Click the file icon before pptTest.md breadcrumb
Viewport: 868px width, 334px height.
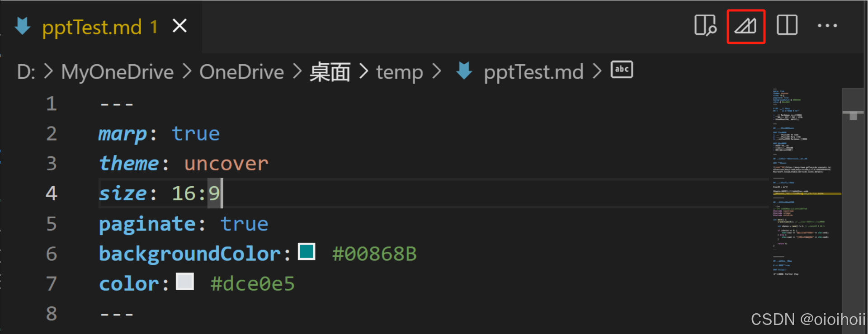pos(463,71)
